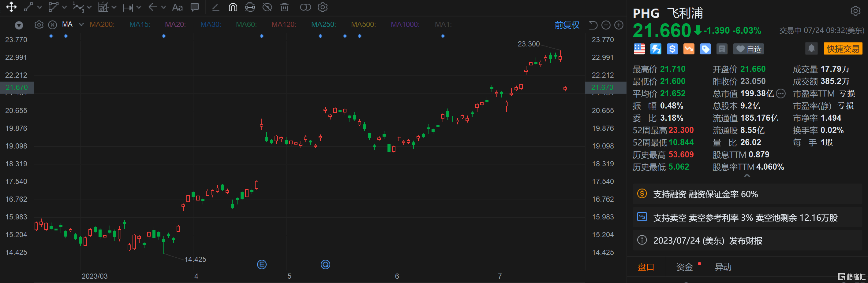Select the trend line drawing tool

pyautogui.click(x=29, y=7)
